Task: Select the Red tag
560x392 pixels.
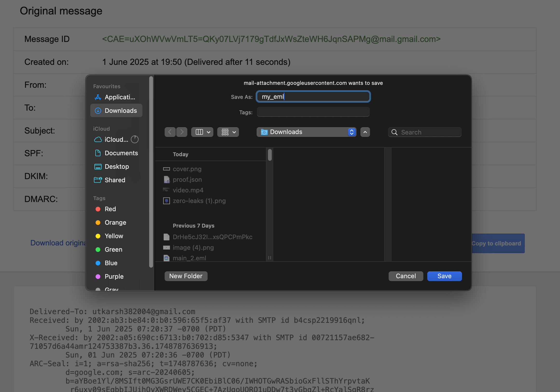Action: tap(110, 209)
